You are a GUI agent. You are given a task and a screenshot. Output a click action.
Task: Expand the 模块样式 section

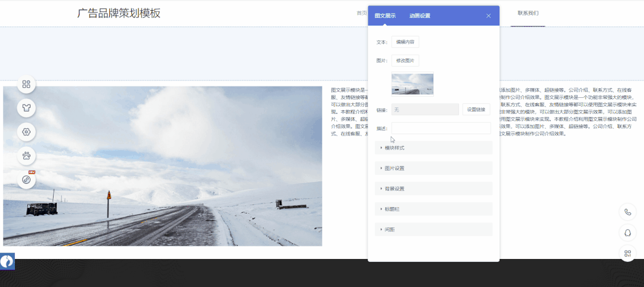coord(433,148)
